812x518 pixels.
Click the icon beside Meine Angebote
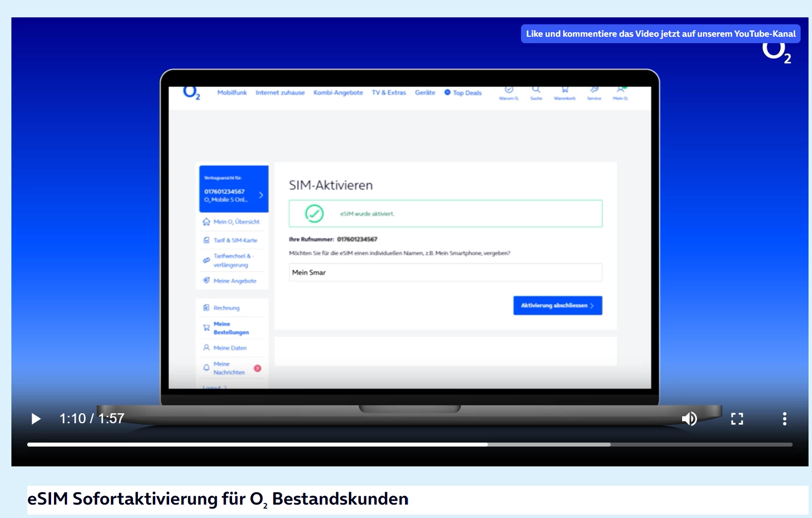pyautogui.click(x=206, y=280)
